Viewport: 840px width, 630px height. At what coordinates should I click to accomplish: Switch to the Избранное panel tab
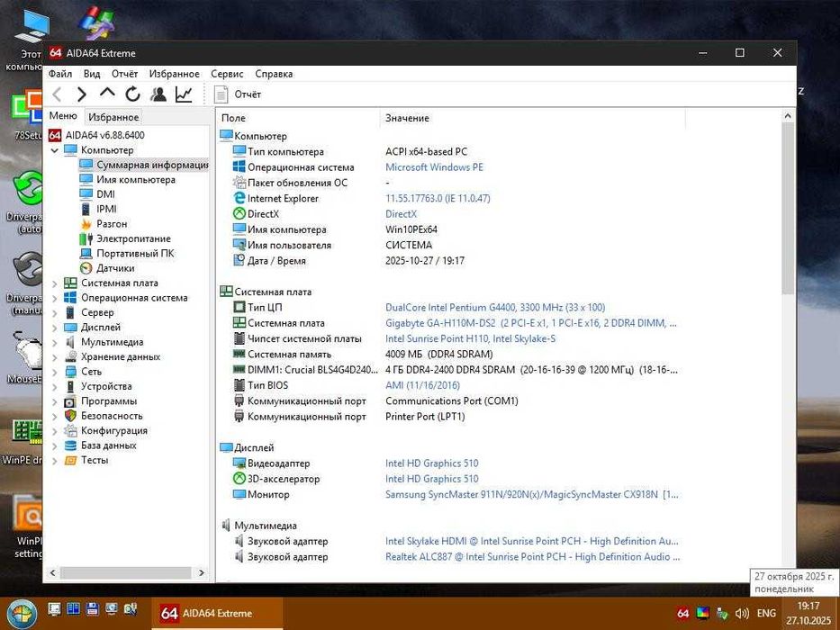(x=113, y=117)
